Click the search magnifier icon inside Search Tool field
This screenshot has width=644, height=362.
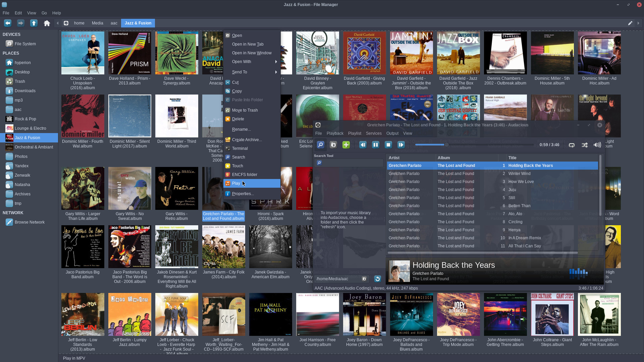[x=319, y=163]
